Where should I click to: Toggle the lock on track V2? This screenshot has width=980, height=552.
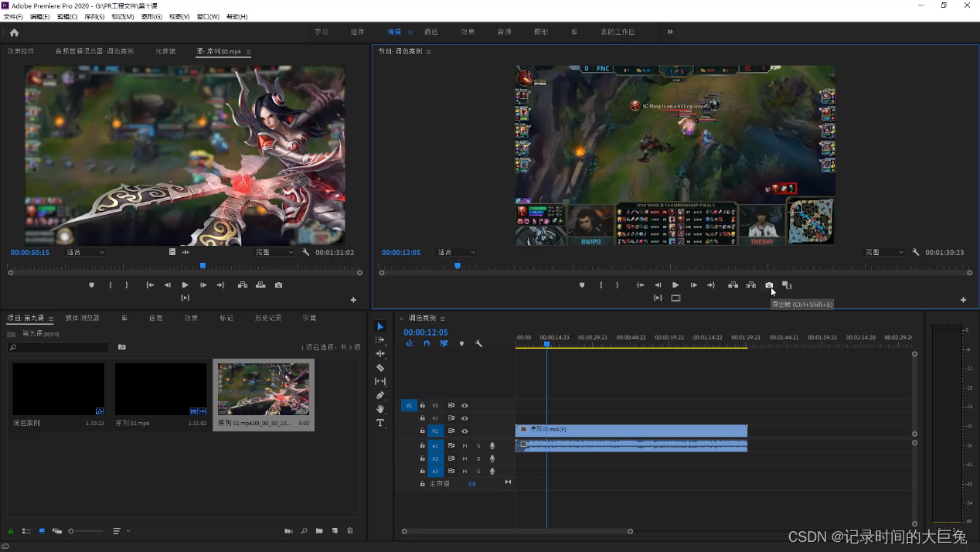[x=423, y=418]
